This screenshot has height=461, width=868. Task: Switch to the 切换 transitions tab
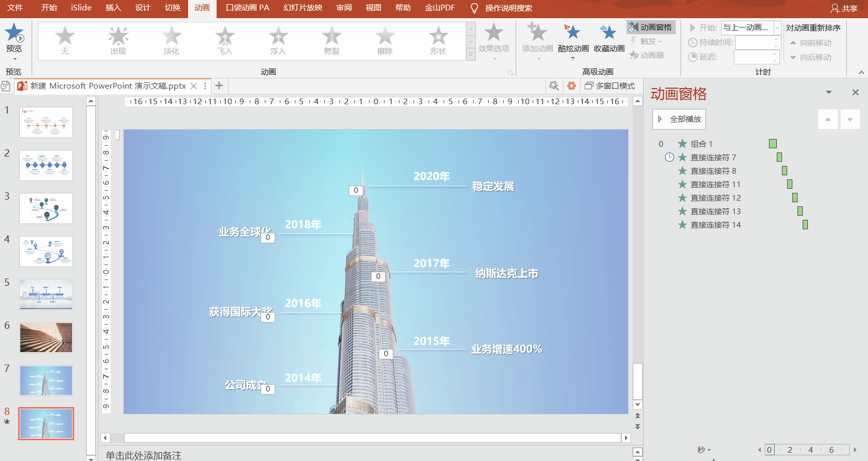[173, 8]
